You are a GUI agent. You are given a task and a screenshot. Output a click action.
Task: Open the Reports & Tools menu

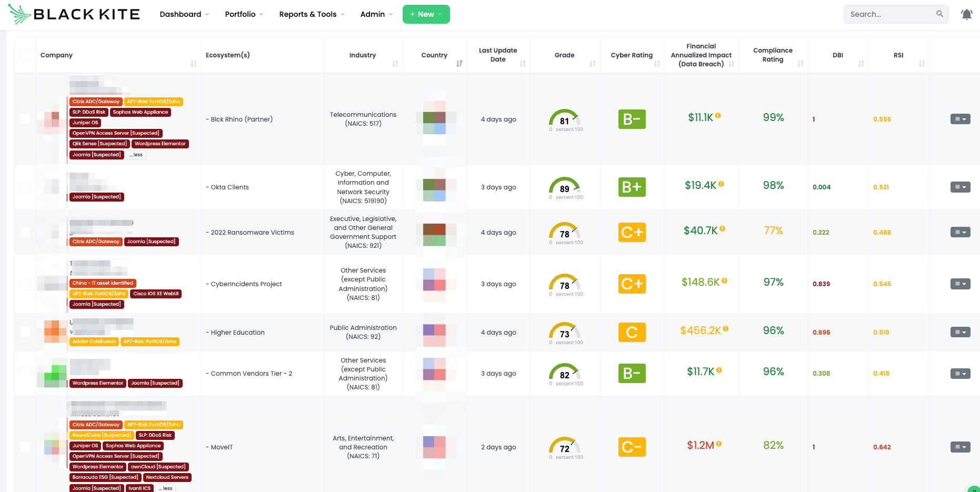[x=312, y=14]
